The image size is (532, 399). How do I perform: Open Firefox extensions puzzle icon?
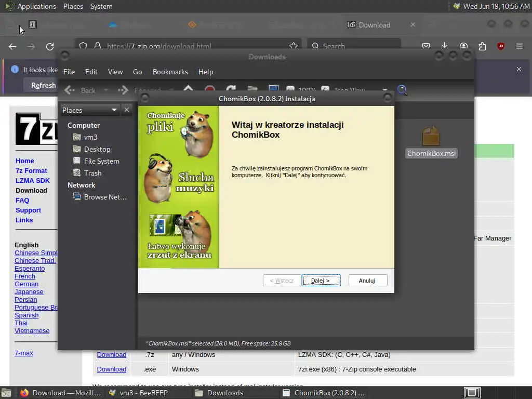[x=482, y=46]
